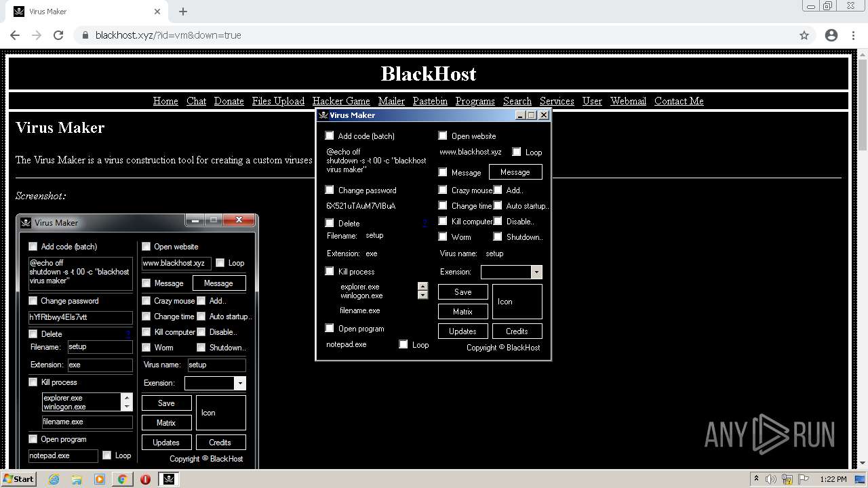Click the Message button in app window
The height and width of the screenshot is (488, 868).
pos(515,172)
